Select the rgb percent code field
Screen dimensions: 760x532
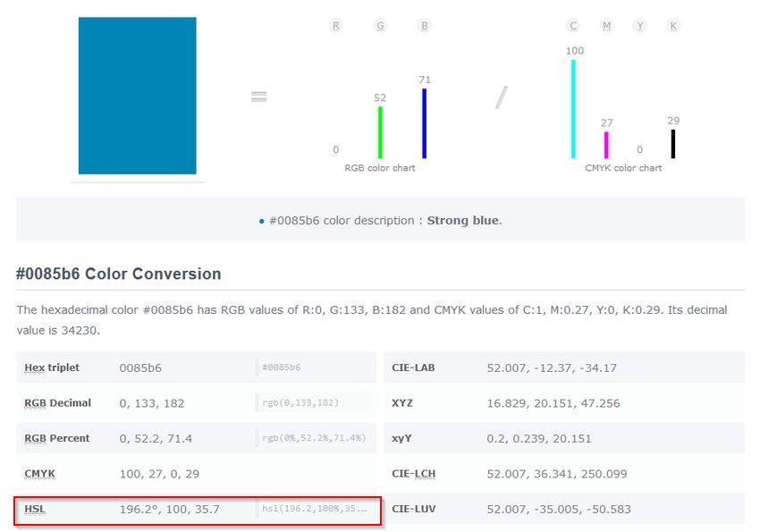(313, 438)
